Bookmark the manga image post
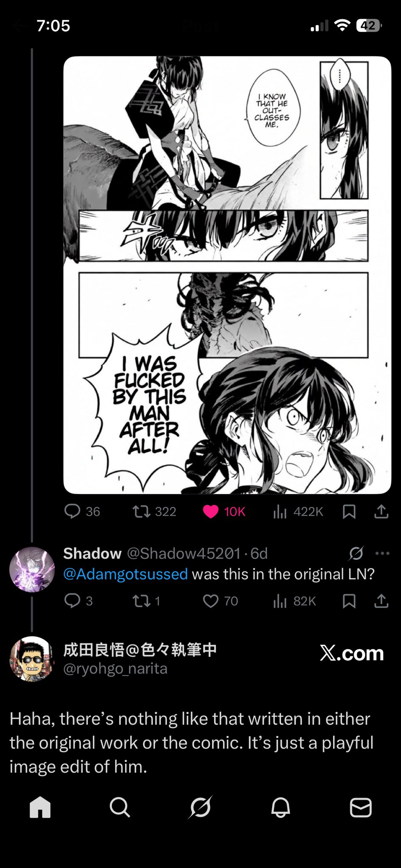The image size is (401, 868). pos(349,512)
